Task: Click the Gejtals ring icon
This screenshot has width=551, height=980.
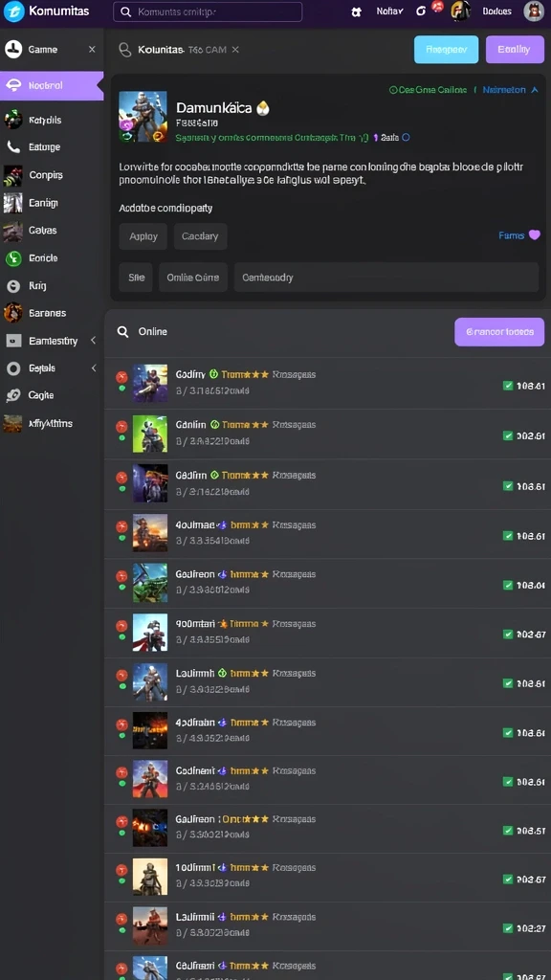Action: point(13,368)
